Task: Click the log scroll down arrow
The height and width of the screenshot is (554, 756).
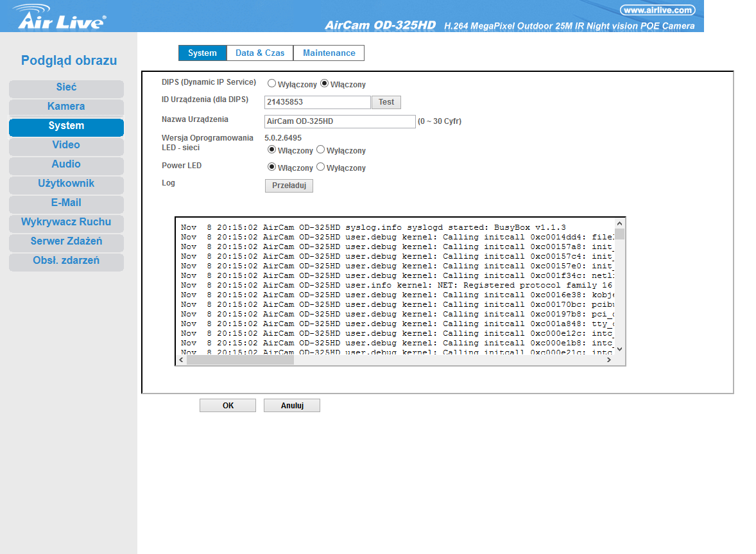Action: coord(619,349)
